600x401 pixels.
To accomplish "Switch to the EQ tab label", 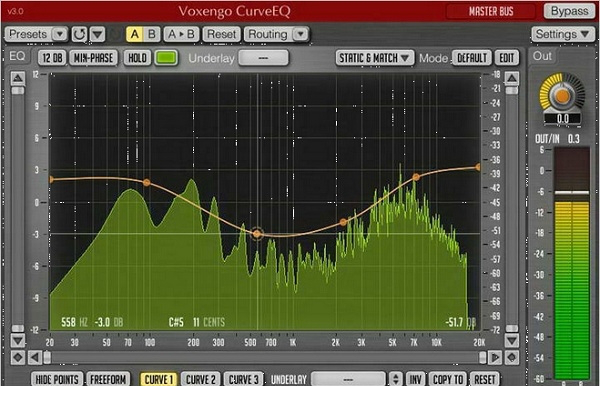I will click(x=17, y=56).
